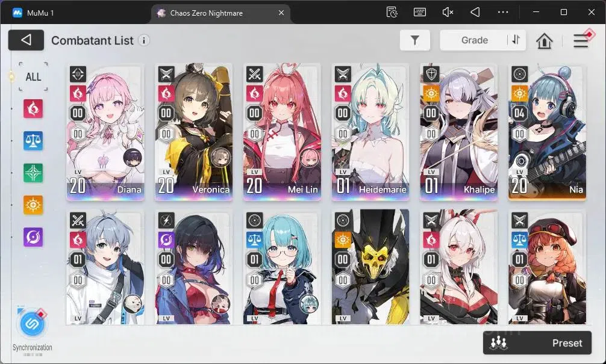Screen dimensions: 606x364
Task: Open the Combatant List info icon
Action: point(144,40)
